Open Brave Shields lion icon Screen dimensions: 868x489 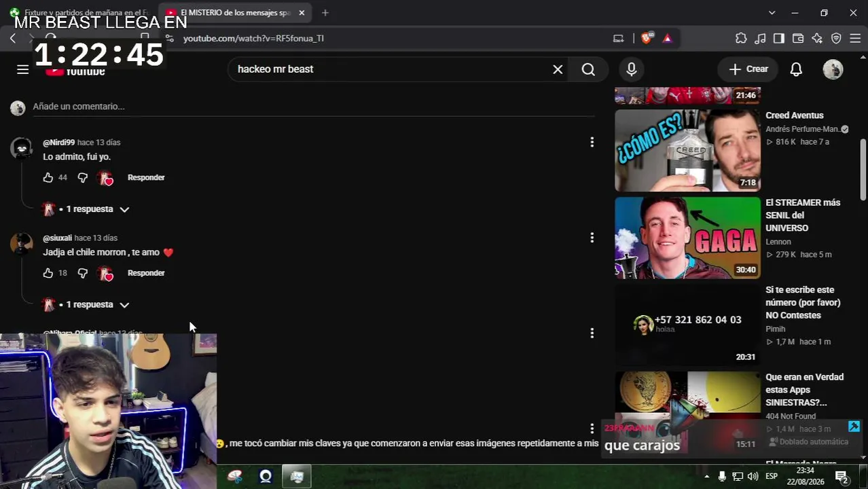[x=646, y=38]
